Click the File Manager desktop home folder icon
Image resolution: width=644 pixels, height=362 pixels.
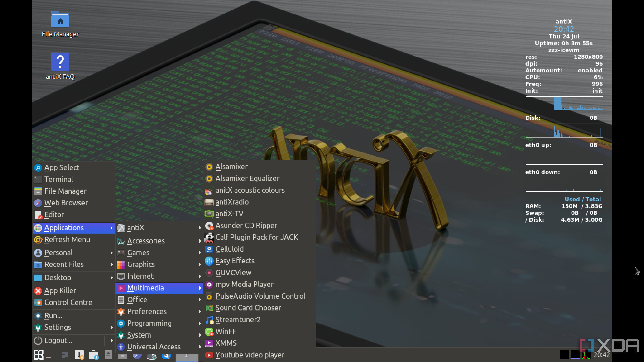[x=60, y=19]
